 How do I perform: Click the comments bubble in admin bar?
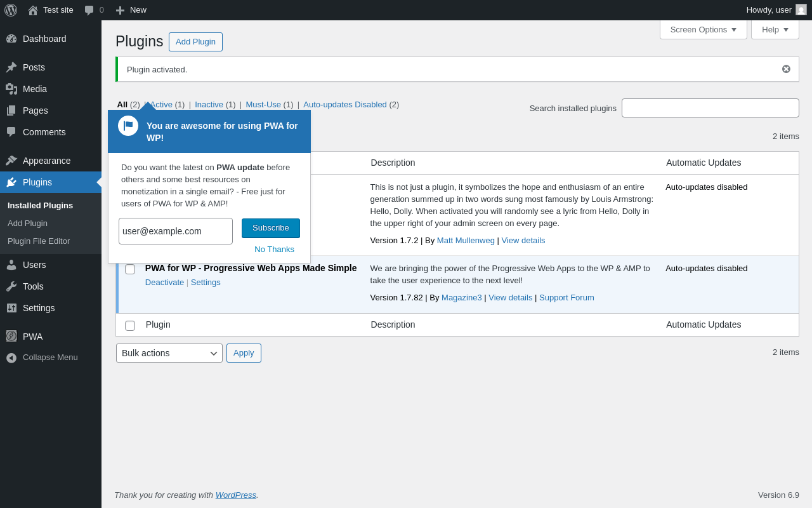pyautogui.click(x=89, y=10)
